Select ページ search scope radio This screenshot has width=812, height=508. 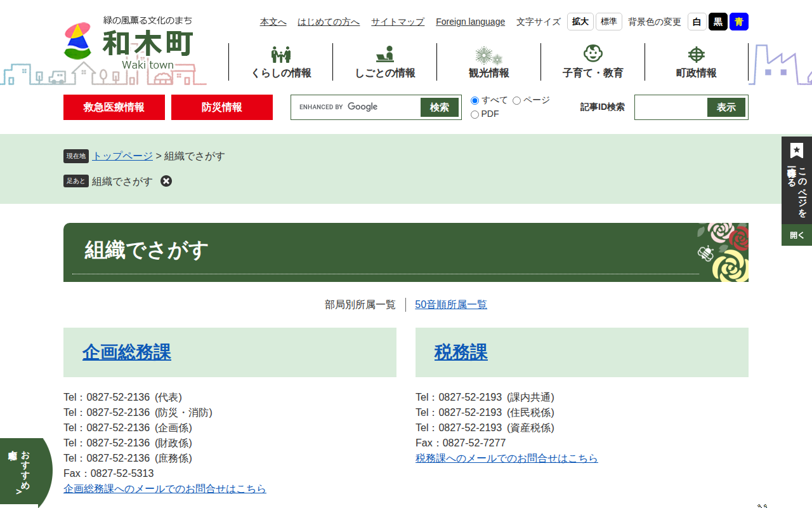516,100
